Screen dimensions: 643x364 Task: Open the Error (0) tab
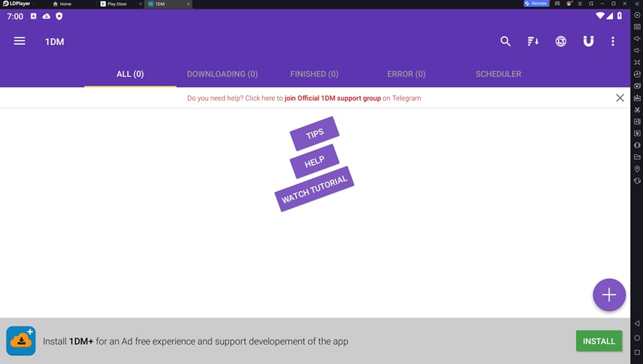click(406, 74)
